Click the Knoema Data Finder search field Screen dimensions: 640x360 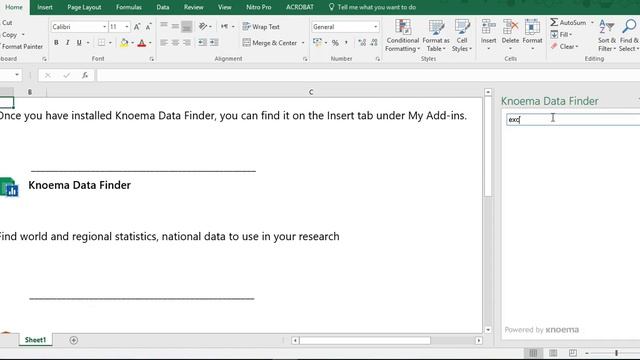tap(573, 120)
